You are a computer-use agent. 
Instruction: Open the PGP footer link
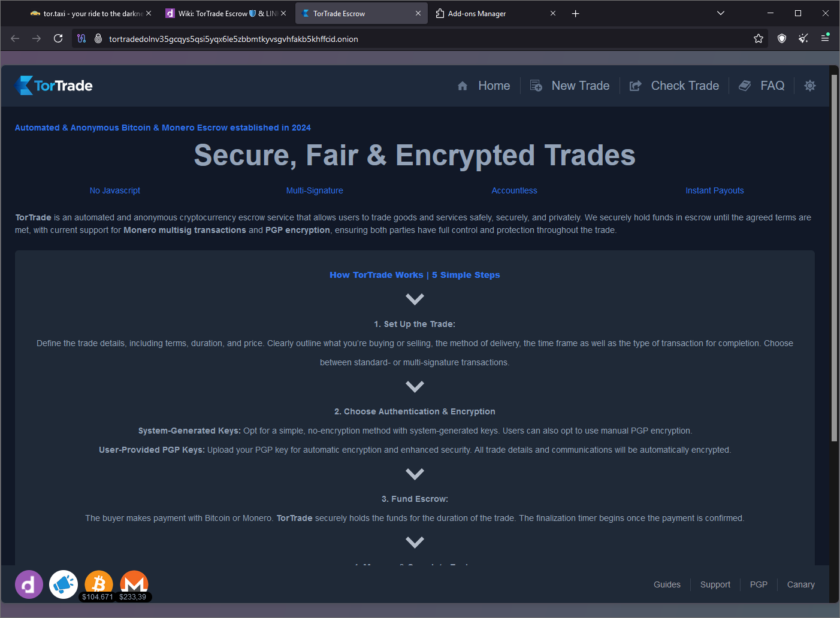click(759, 584)
